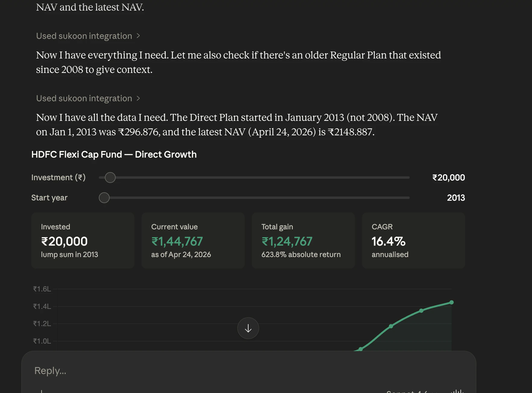Click the scroll-to-bottom down arrow button
The height and width of the screenshot is (393, 532).
coord(248,328)
